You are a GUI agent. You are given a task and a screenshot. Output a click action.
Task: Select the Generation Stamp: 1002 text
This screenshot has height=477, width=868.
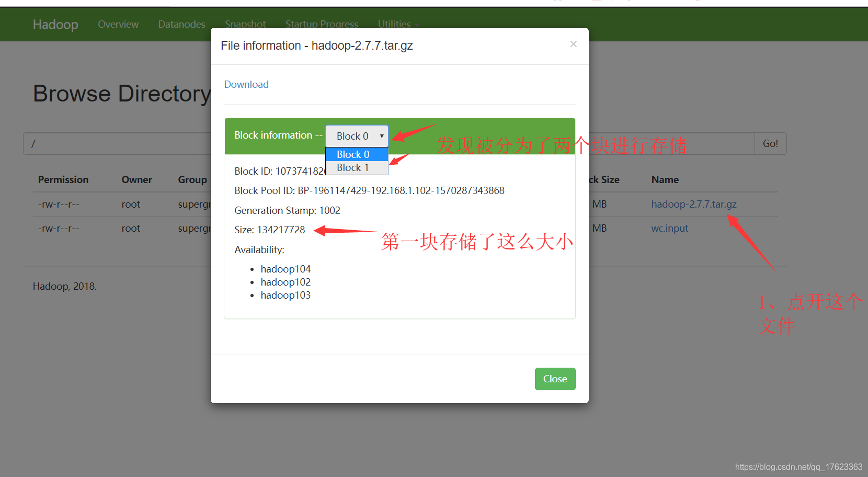(x=287, y=210)
